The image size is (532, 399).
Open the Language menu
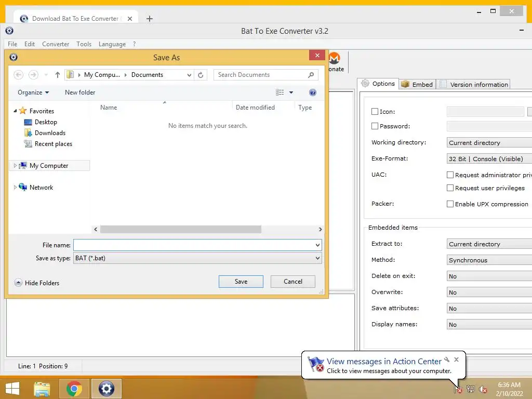112,44
